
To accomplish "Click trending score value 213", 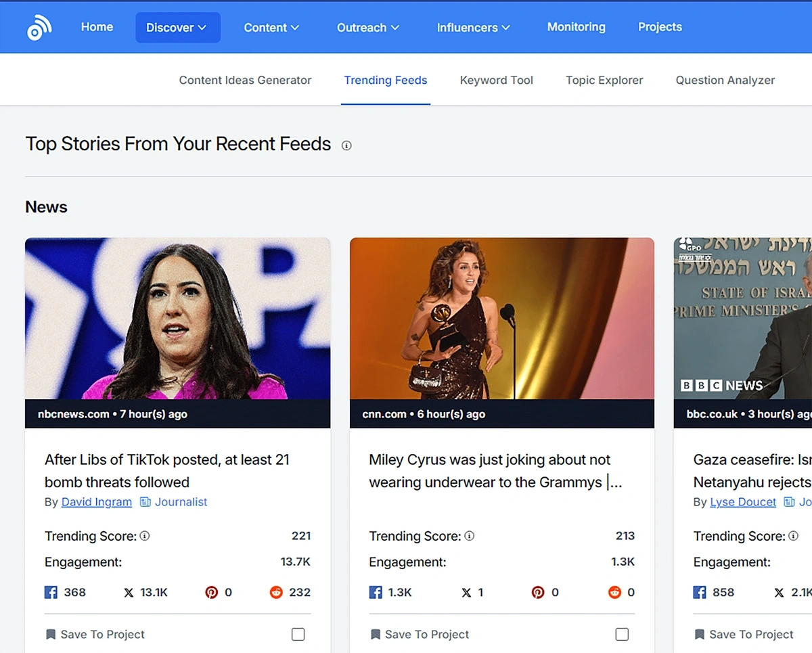I will pyautogui.click(x=625, y=536).
